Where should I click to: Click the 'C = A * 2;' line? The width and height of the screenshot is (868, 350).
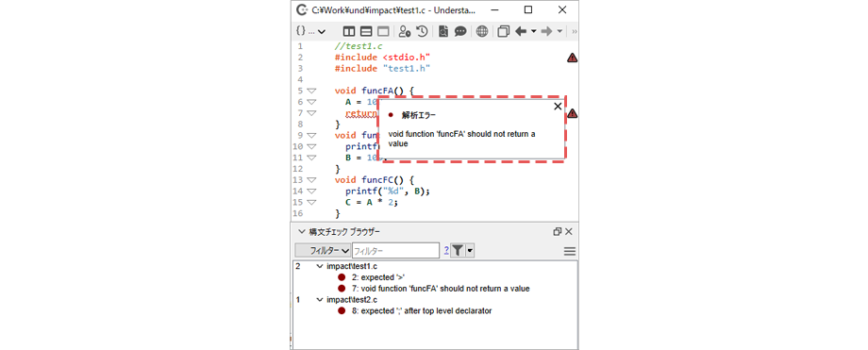(x=372, y=202)
